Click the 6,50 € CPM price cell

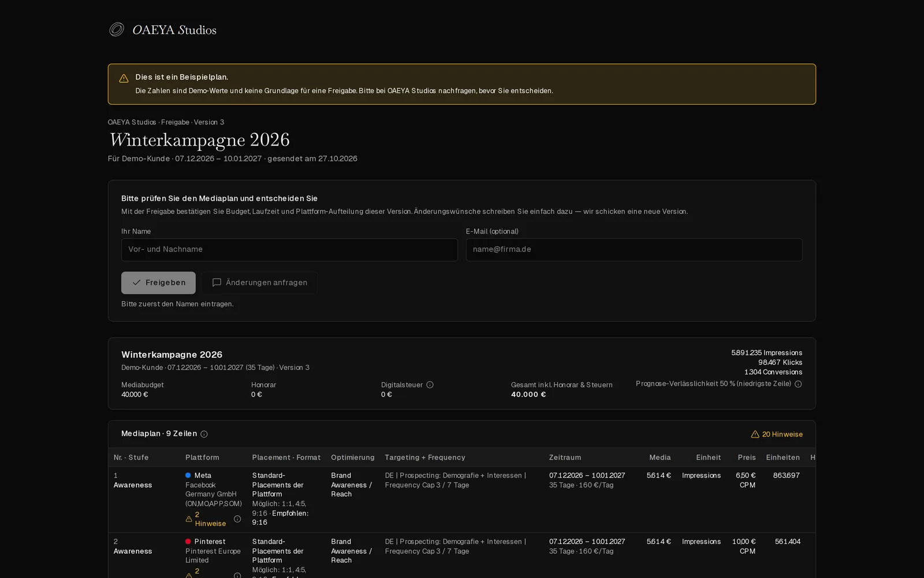click(x=746, y=480)
